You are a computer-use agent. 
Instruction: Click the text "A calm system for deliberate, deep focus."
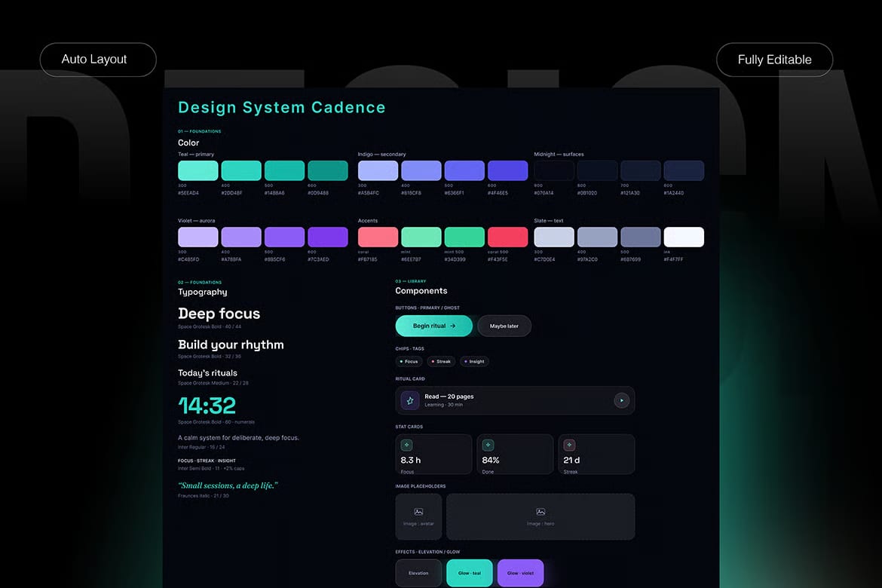[238, 438]
